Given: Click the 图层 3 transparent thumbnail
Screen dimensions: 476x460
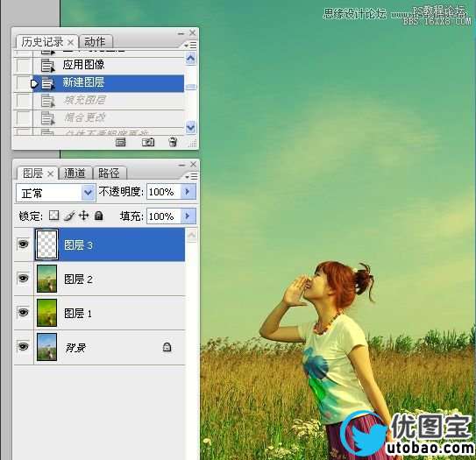Looking at the screenshot, I should tap(46, 244).
